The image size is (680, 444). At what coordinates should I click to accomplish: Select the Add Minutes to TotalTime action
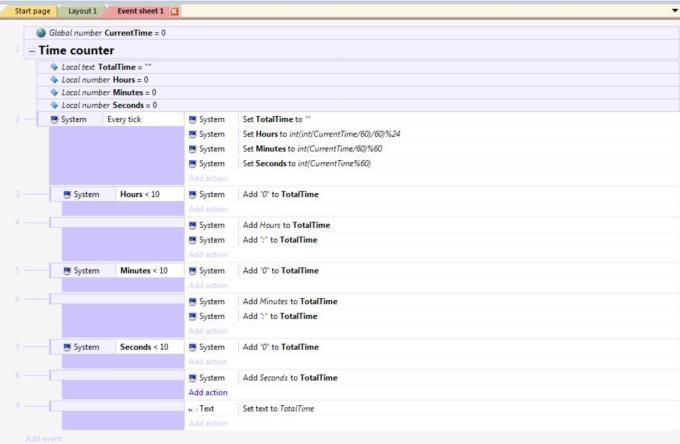(x=290, y=301)
